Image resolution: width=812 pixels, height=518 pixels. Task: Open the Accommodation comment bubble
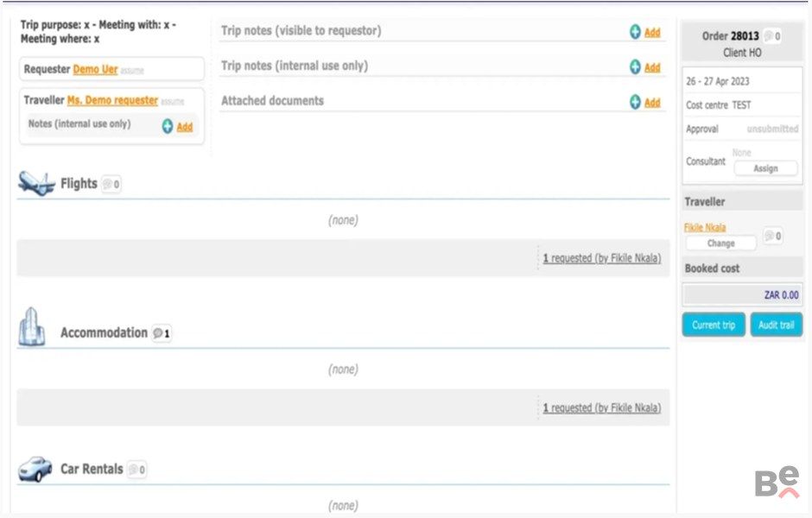(x=162, y=333)
